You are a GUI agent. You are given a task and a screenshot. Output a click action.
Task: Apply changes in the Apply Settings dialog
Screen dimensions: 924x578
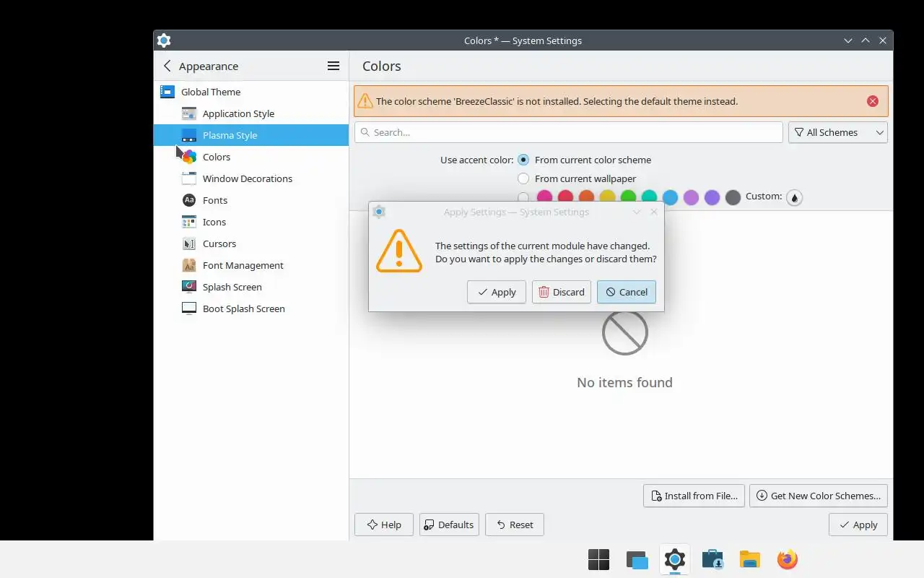pos(497,292)
